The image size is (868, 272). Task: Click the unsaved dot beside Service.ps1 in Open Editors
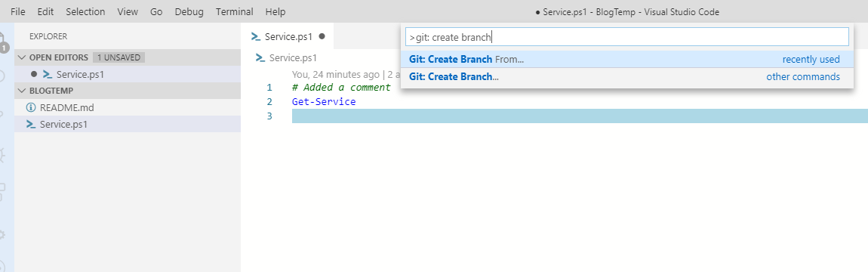[x=34, y=74]
